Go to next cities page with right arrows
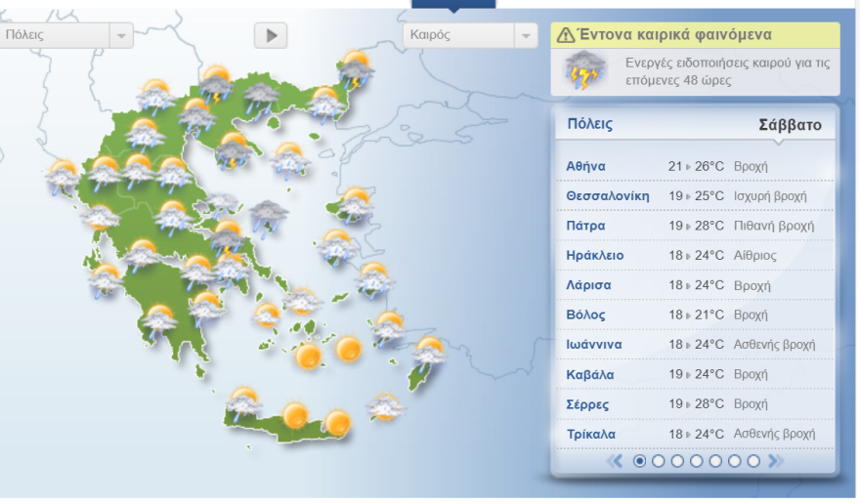The image size is (860, 504). (x=776, y=461)
